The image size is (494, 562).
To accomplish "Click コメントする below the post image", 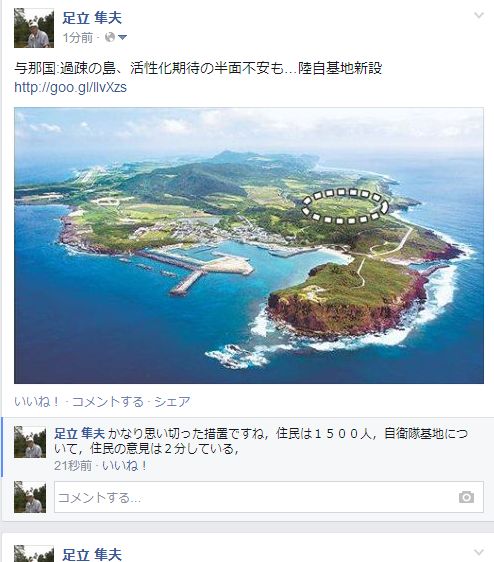I will pyautogui.click(x=108, y=401).
